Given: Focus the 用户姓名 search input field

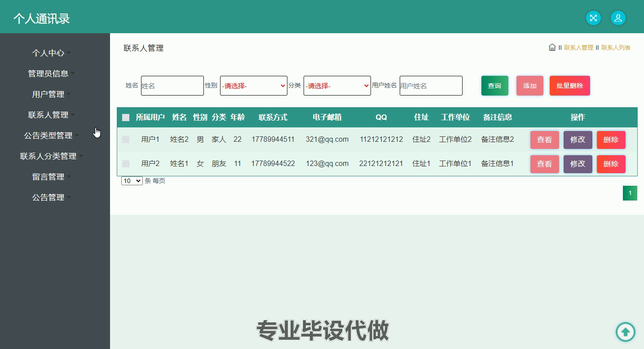Looking at the screenshot, I should (431, 86).
